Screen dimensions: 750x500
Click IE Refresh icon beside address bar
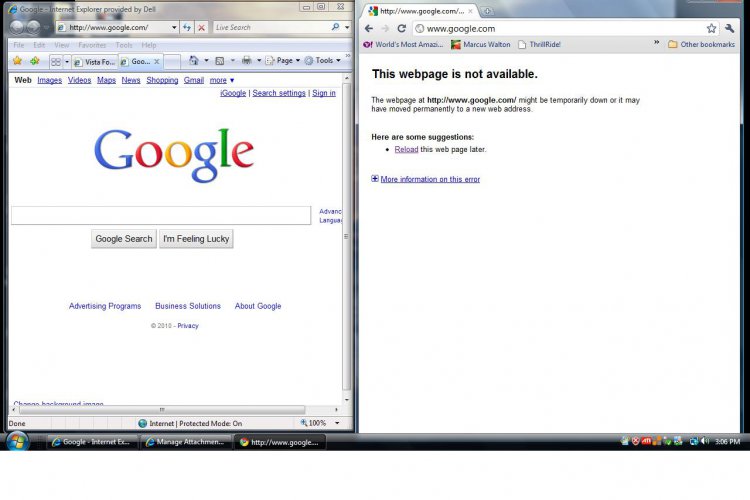click(187, 27)
